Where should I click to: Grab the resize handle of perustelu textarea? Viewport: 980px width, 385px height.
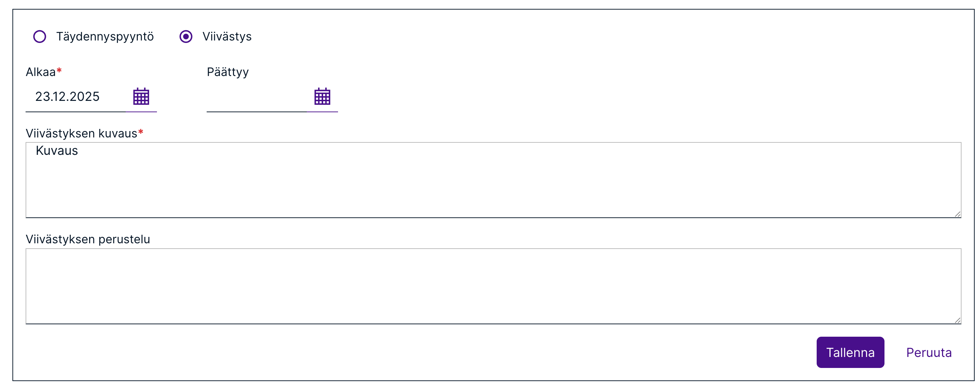click(957, 320)
